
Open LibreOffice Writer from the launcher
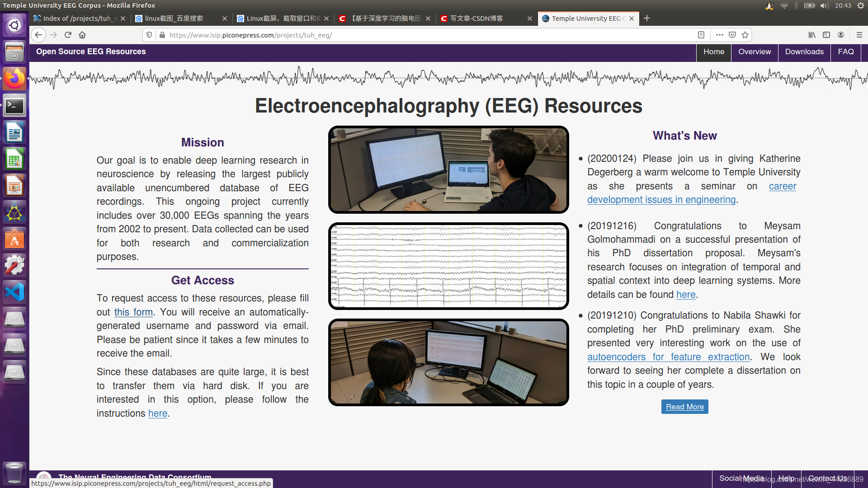click(14, 132)
